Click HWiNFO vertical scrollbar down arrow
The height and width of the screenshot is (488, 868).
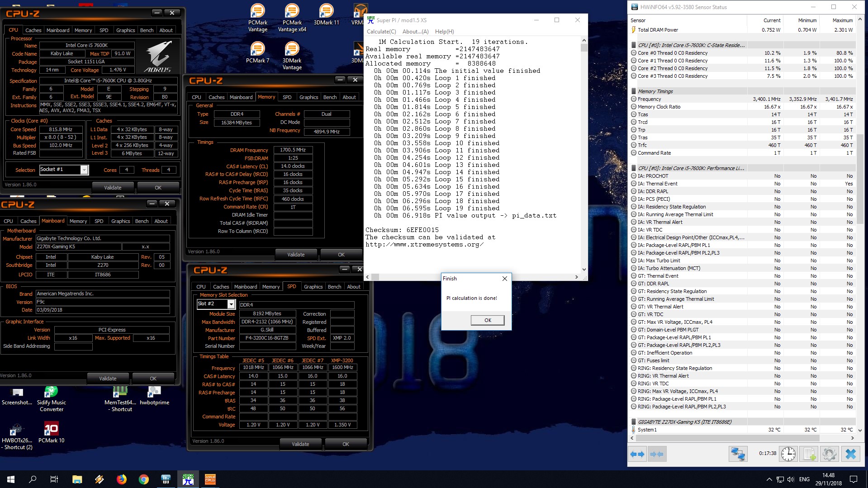coord(860,430)
